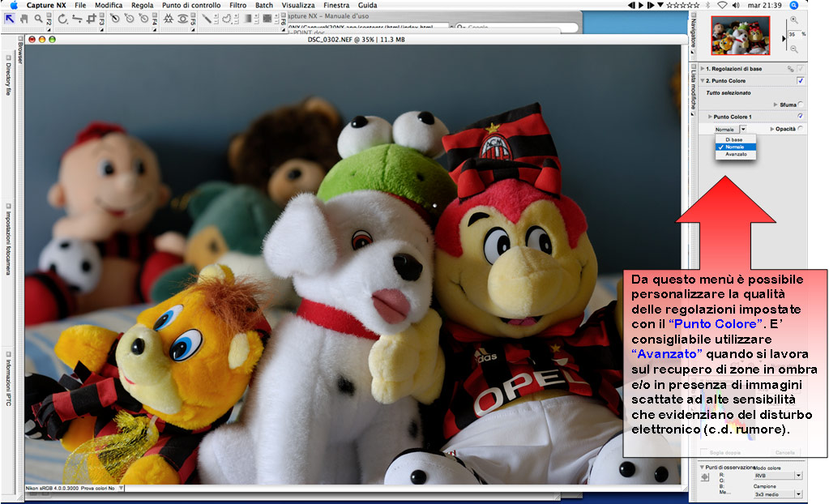Image resolution: width=829 pixels, height=504 pixels.
Task: Open the Guida menu
Action: (x=367, y=6)
